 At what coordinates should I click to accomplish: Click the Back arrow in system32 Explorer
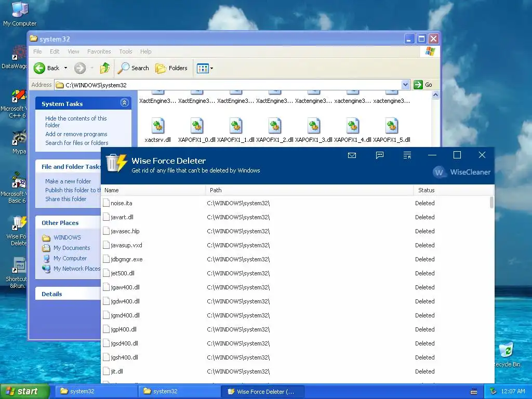pos(39,68)
